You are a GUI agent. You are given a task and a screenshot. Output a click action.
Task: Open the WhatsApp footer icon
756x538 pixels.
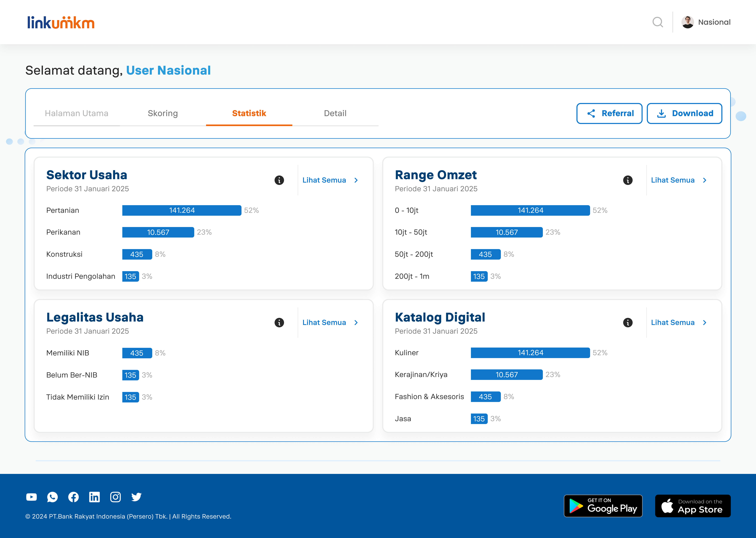[x=52, y=497]
